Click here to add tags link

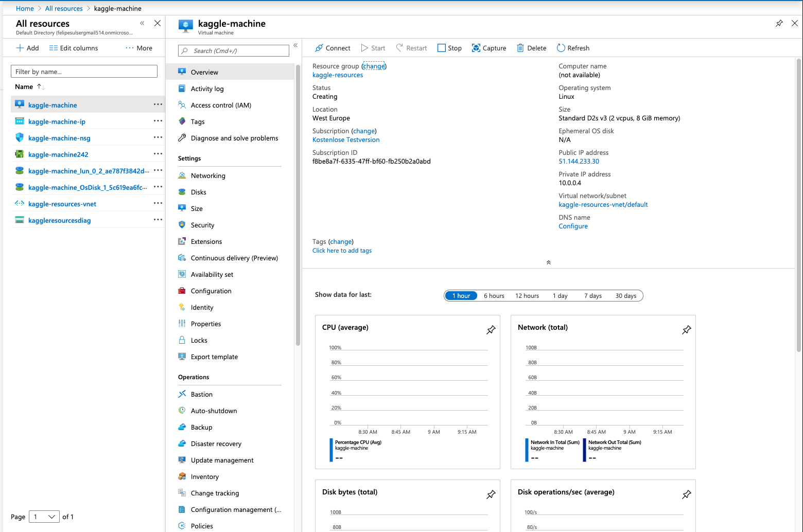342,251
